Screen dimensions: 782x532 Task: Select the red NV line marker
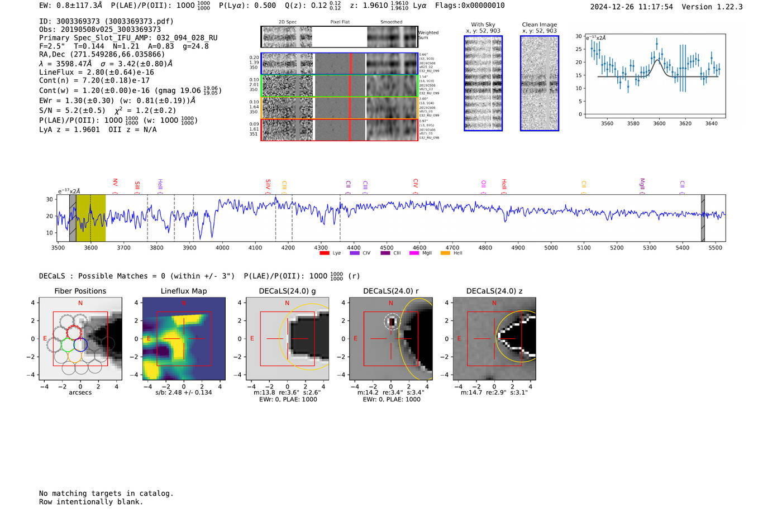click(115, 185)
